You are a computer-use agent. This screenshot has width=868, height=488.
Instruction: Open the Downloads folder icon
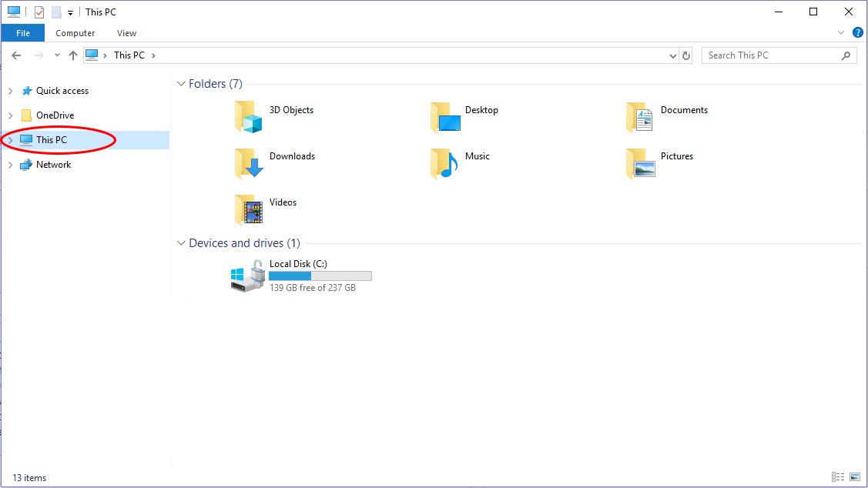tap(249, 163)
